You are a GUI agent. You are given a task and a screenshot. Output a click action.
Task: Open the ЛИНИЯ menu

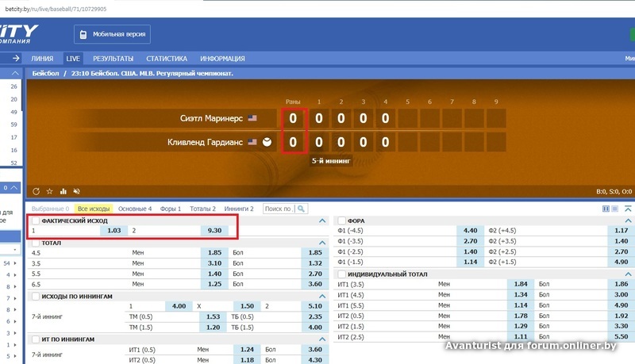[42, 59]
